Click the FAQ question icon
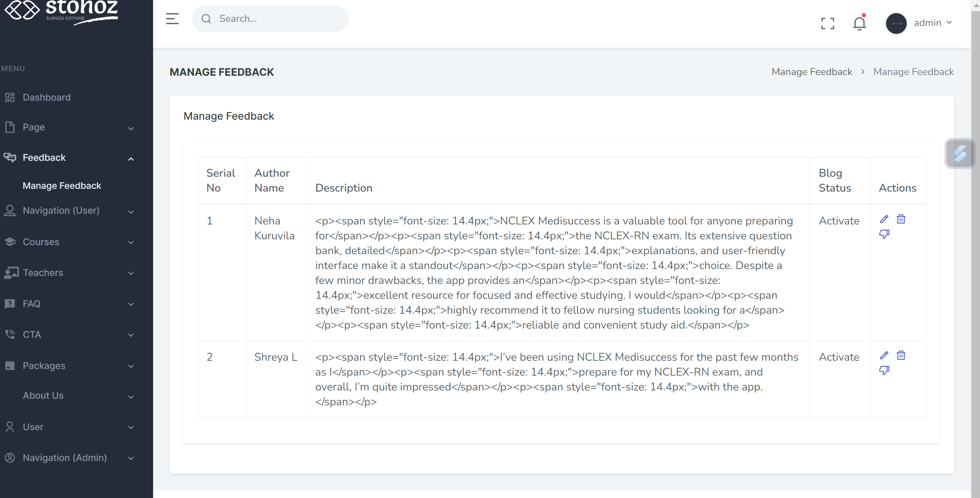The image size is (980, 498). click(10, 304)
